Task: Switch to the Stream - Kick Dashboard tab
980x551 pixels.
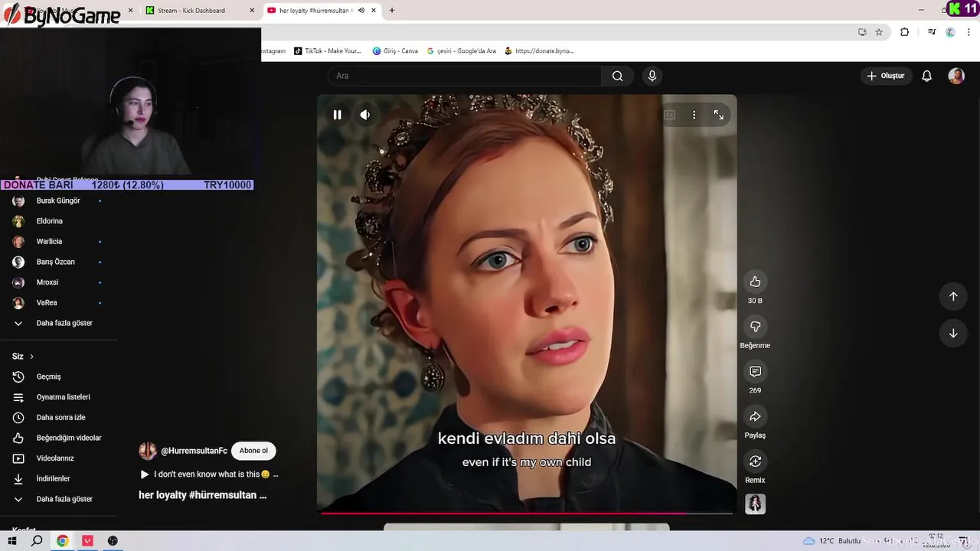Action: click(199, 11)
